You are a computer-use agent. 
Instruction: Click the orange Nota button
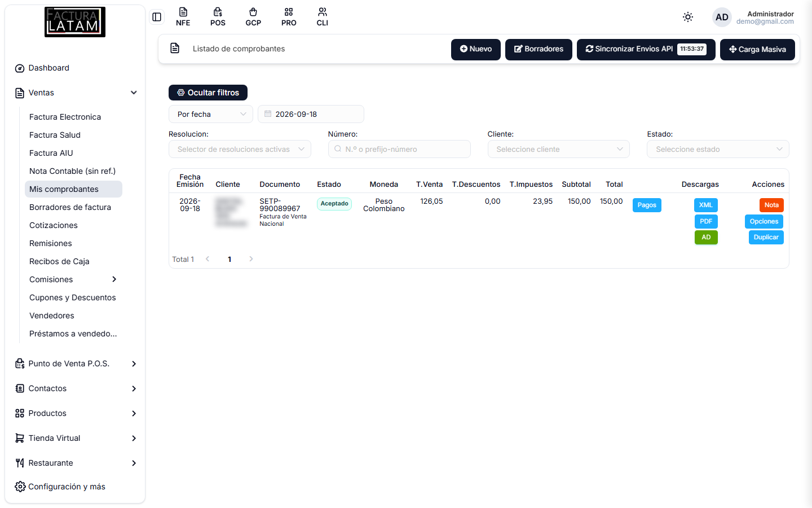(771, 205)
